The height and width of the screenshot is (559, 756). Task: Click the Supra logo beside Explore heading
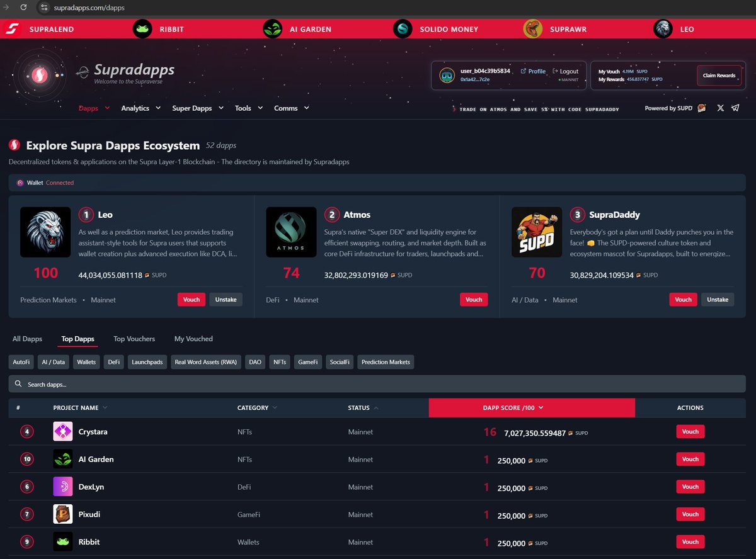tap(14, 145)
